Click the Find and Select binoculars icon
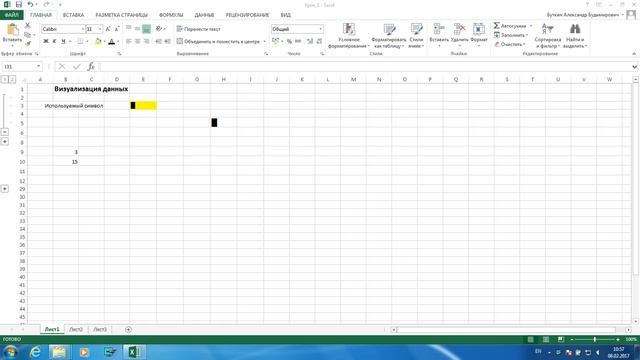 [x=575, y=29]
